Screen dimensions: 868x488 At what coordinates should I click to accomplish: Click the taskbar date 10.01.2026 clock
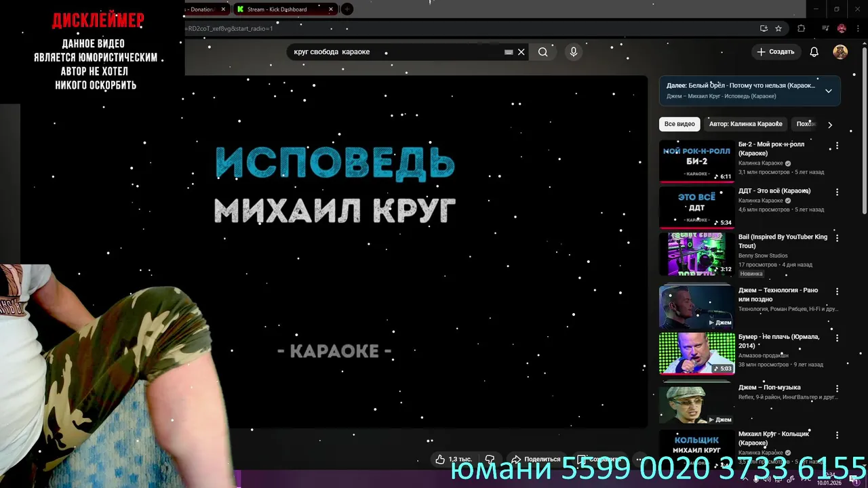point(829,479)
